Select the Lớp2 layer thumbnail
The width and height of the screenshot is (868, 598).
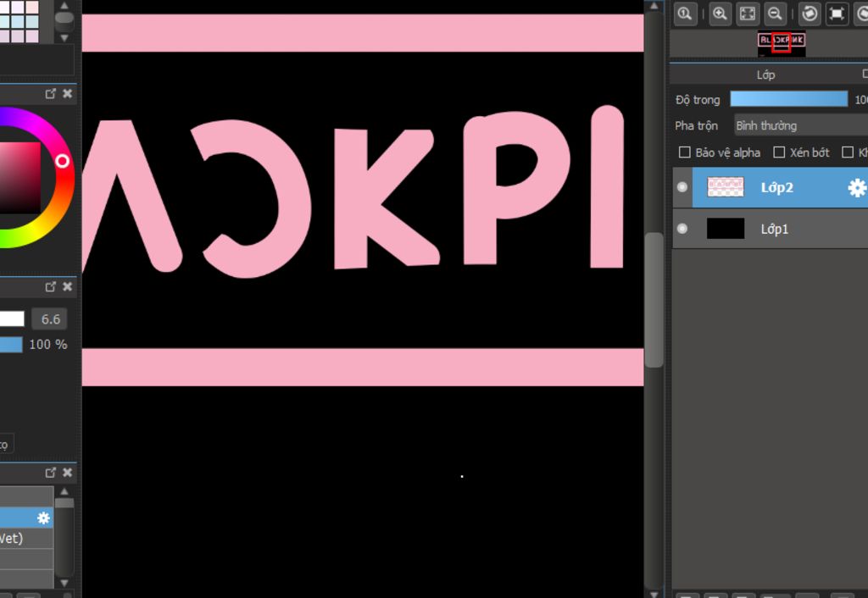[726, 187]
